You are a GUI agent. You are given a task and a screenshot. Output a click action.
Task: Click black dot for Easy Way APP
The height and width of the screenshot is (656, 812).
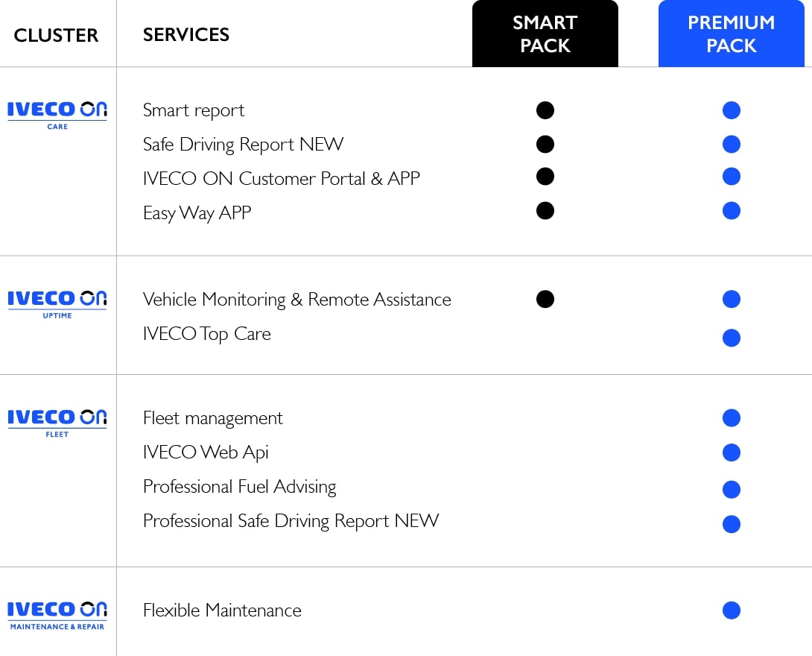pyautogui.click(x=545, y=211)
